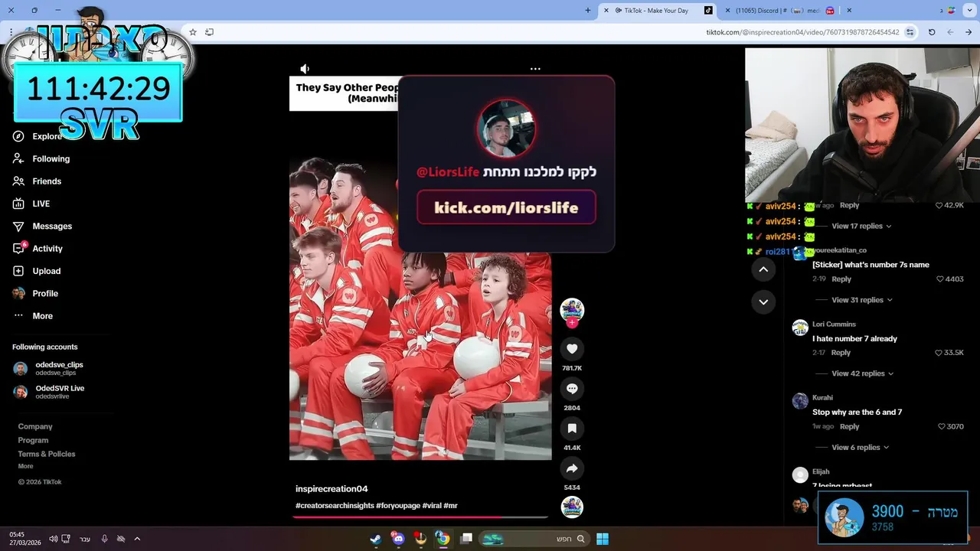Screen dimensions: 980x551
Task: Like Lori Cummins comment 33.5K heart
Action: point(939,353)
